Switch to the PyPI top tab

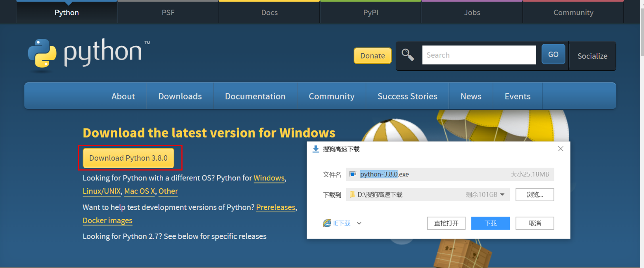tap(371, 12)
